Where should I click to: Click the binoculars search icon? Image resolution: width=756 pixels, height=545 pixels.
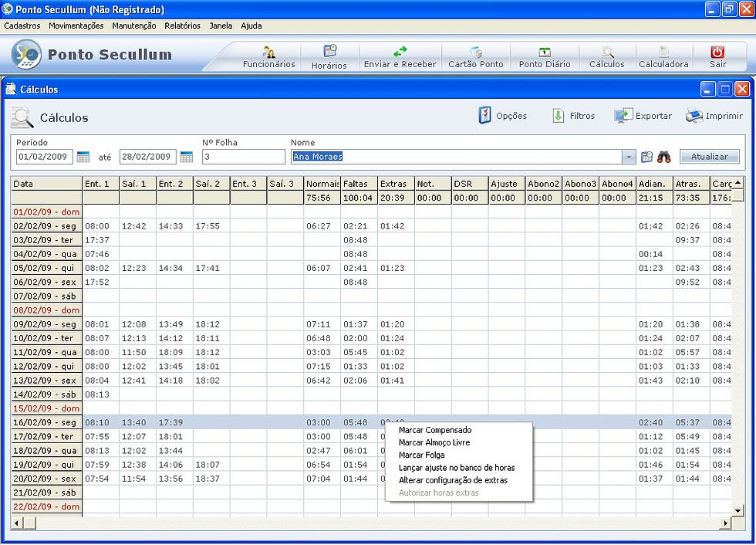coord(664,157)
